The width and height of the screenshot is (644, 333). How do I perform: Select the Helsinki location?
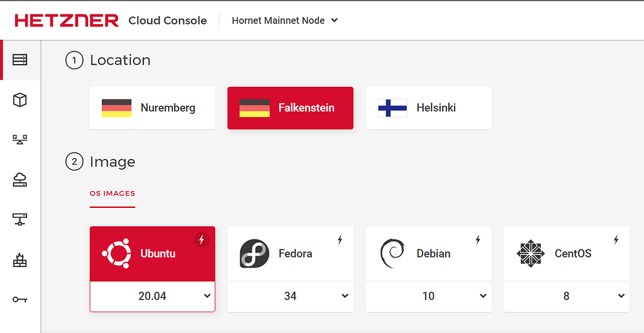tap(428, 108)
